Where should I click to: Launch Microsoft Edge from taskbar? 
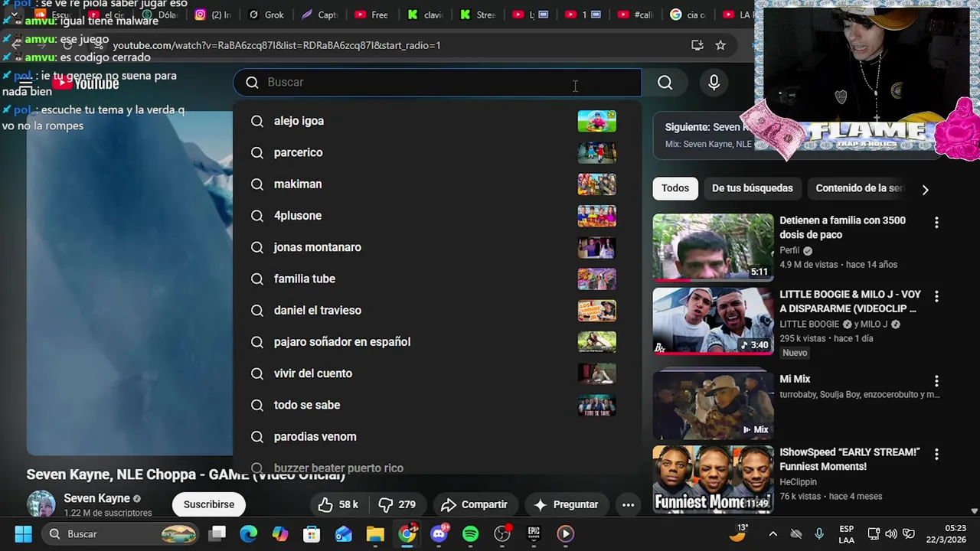click(249, 533)
